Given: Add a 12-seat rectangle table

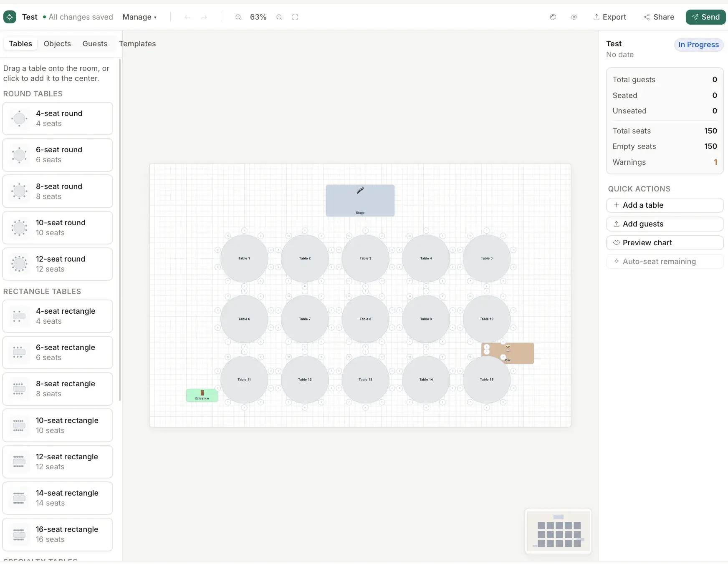Looking at the screenshot, I should pos(58,462).
